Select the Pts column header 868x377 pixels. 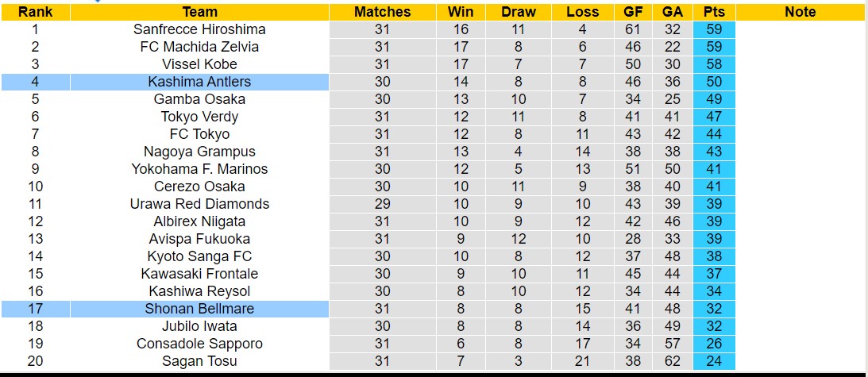(713, 12)
